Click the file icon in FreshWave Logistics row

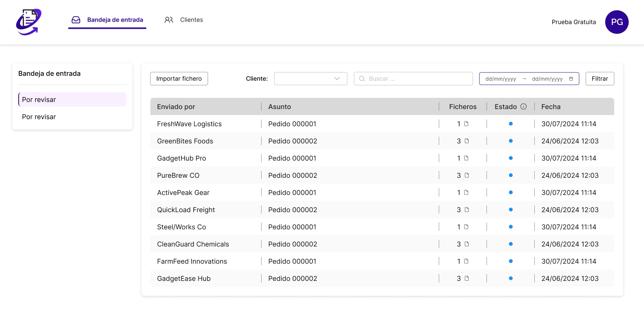[466, 124]
